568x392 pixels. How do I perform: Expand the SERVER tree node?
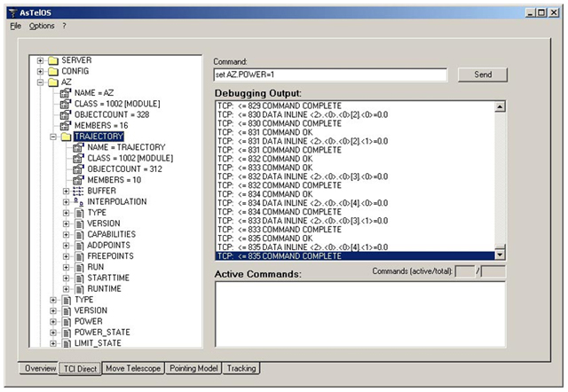tap(41, 60)
